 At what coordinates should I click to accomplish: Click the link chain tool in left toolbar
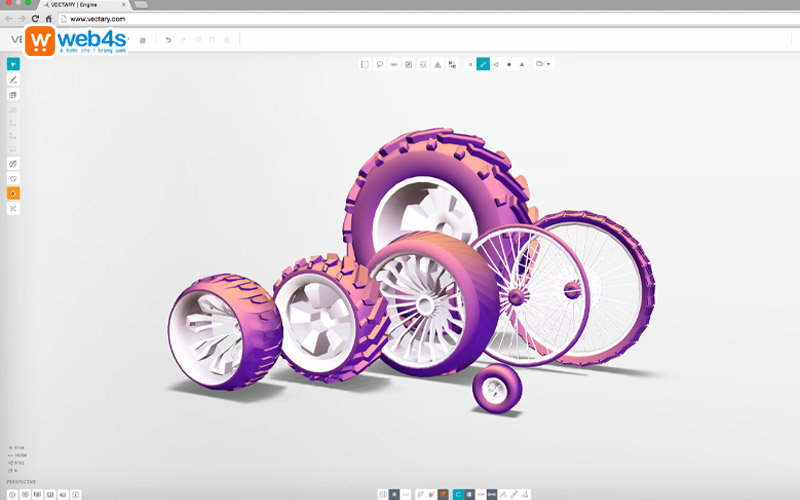[13, 164]
